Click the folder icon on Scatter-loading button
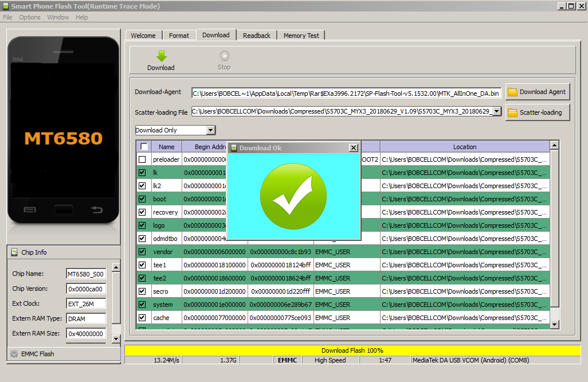Viewport: 588px width, 382px height. [512, 112]
